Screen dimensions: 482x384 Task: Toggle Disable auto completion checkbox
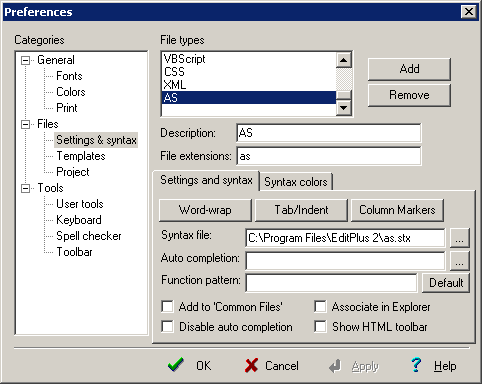167,327
